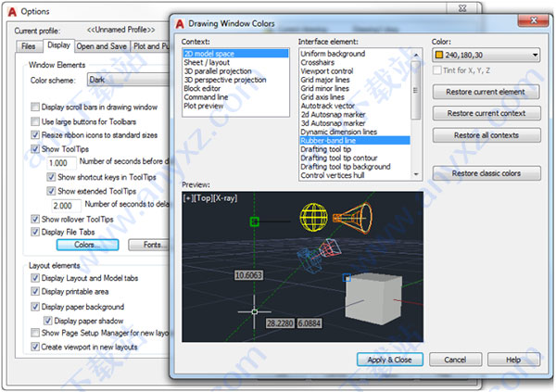The image size is (556, 392).
Task: Click the tooltip delay field showing 1.000
Action: [x=62, y=163]
